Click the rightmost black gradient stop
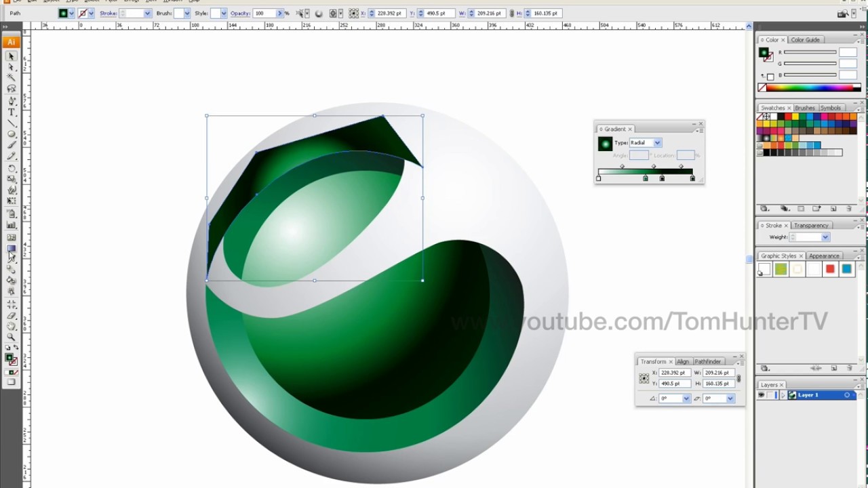Viewport: 868px width, 488px height. pyautogui.click(x=692, y=179)
